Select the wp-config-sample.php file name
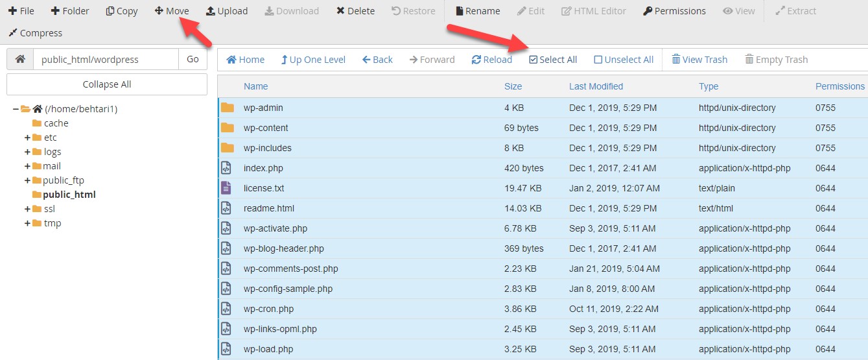868x360 pixels. click(x=288, y=289)
